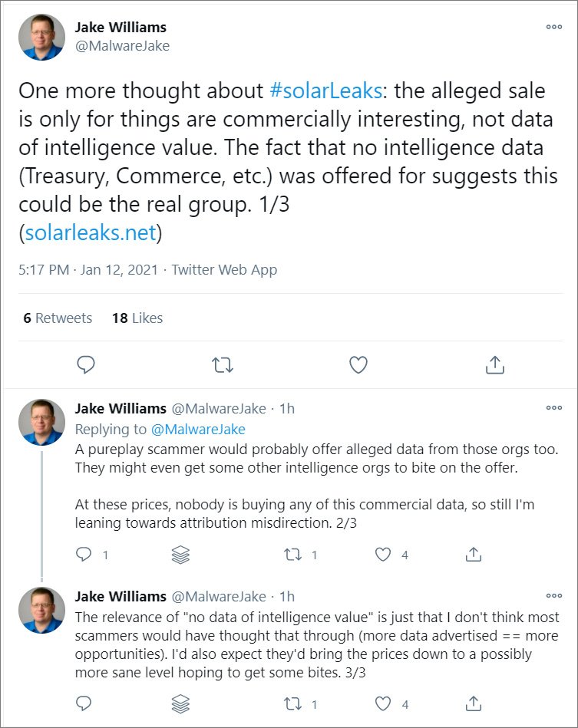Viewport: 578px width, 728px height.
Task: Like the 2/3 attribution misdirection tweet
Action: point(383,553)
